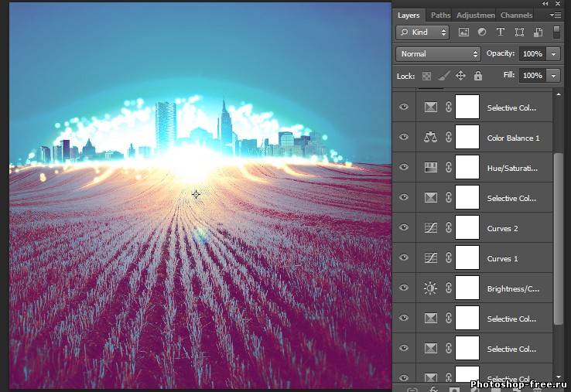This screenshot has height=392, width=571.
Task: Switch to the Channels tab
Action: point(516,15)
